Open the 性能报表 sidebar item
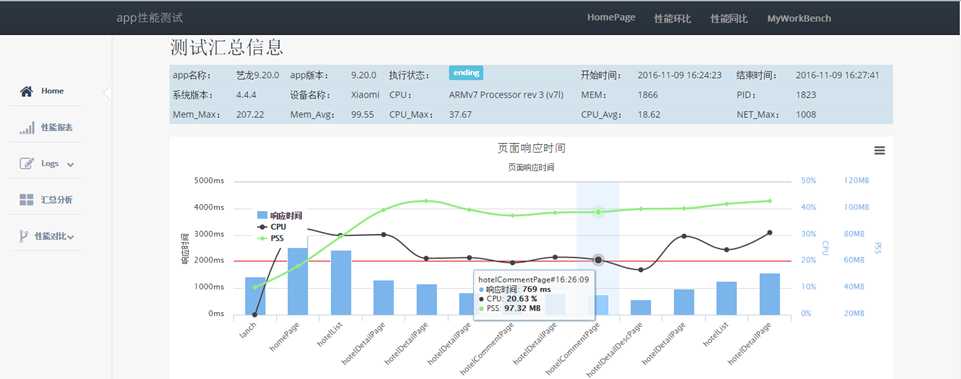961x379 pixels. tap(56, 128)
